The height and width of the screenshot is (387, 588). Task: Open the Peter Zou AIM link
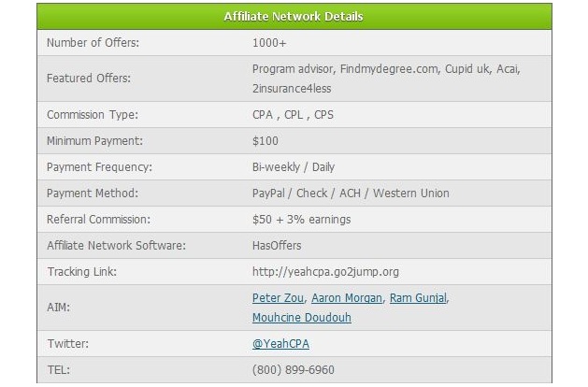(278, 298)
